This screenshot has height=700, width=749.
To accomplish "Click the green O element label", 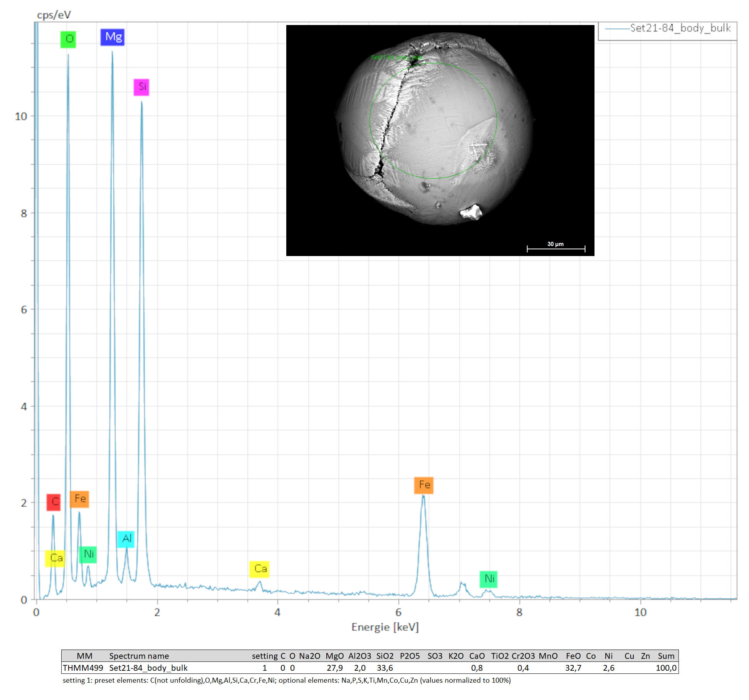I will (68, 39).
